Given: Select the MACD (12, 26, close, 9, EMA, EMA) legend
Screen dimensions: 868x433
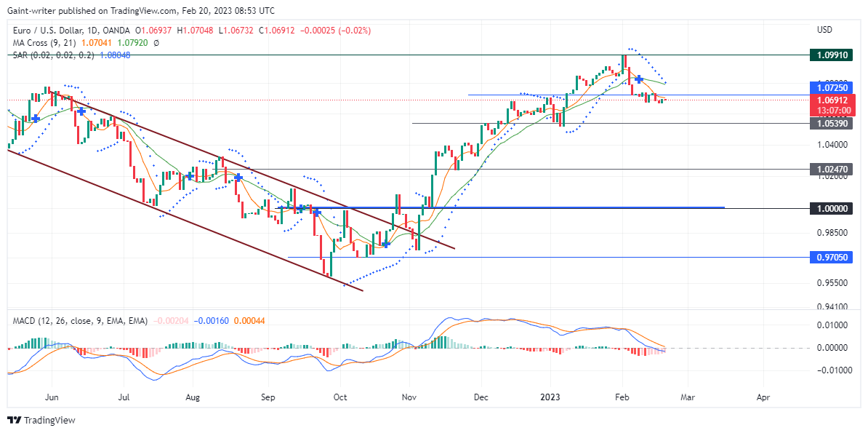Looking at the screenshot, I should [80, 321].
